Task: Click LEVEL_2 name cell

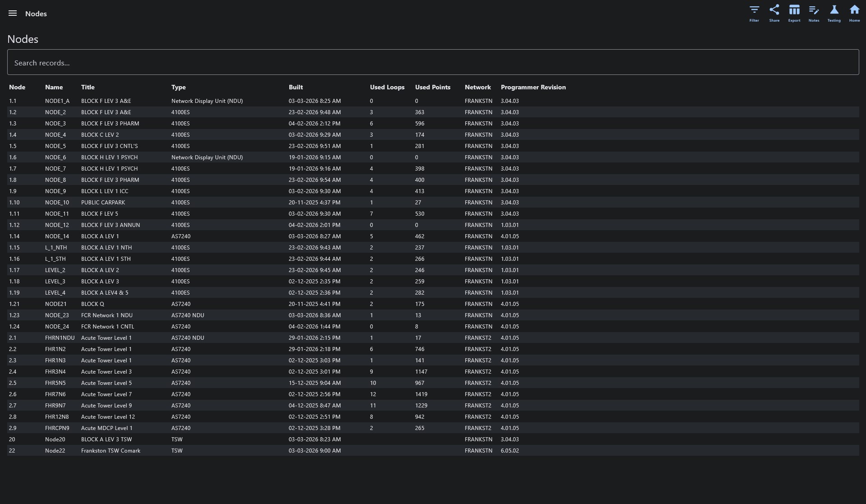Action: (x=55, y=270)
